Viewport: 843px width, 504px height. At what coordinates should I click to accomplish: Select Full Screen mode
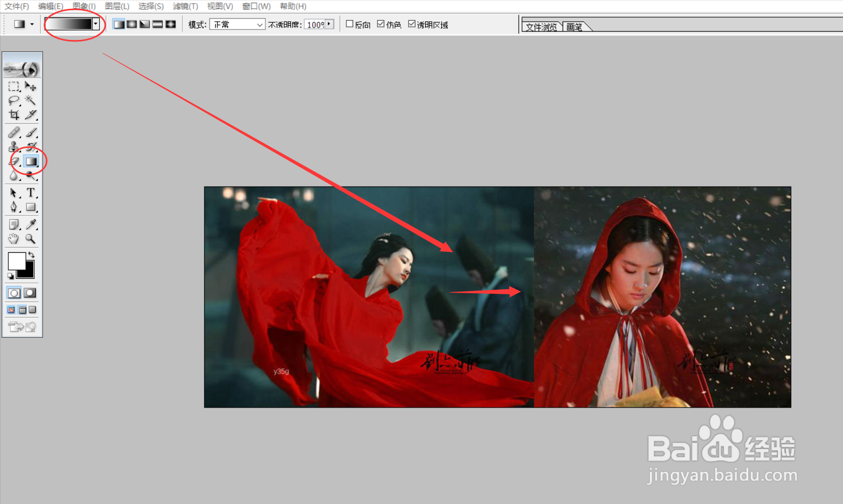(33, 310)
